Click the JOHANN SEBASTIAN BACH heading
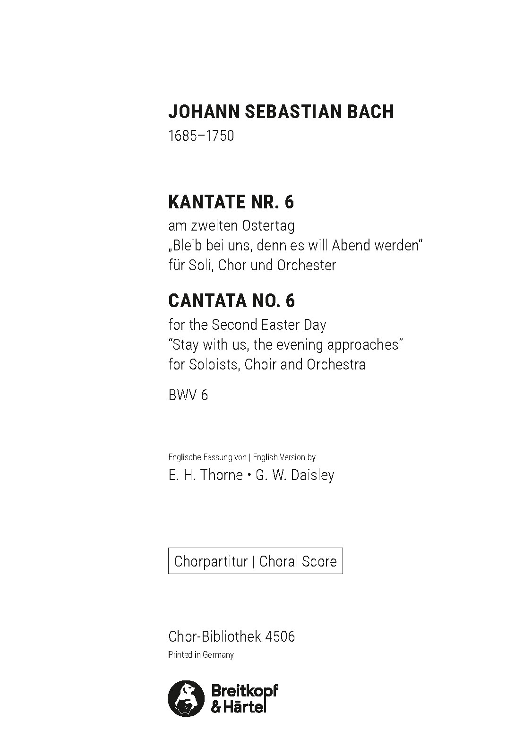 (x=281, y=112)
